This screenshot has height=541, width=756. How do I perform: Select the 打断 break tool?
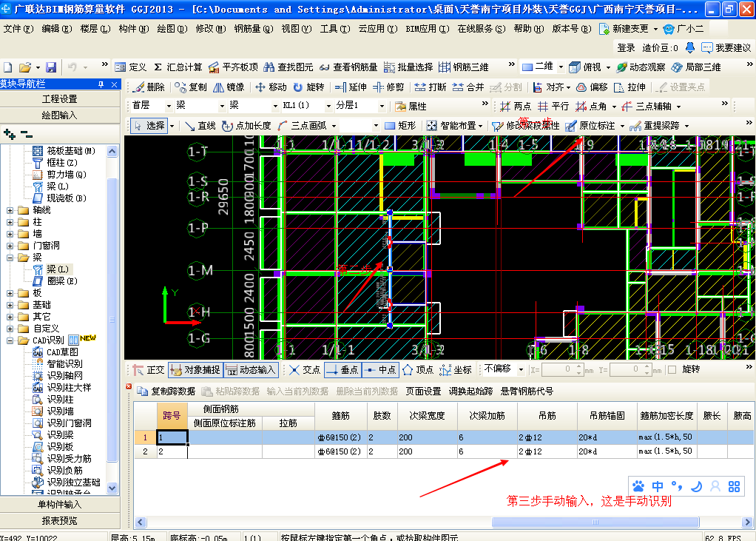point(431,87)
